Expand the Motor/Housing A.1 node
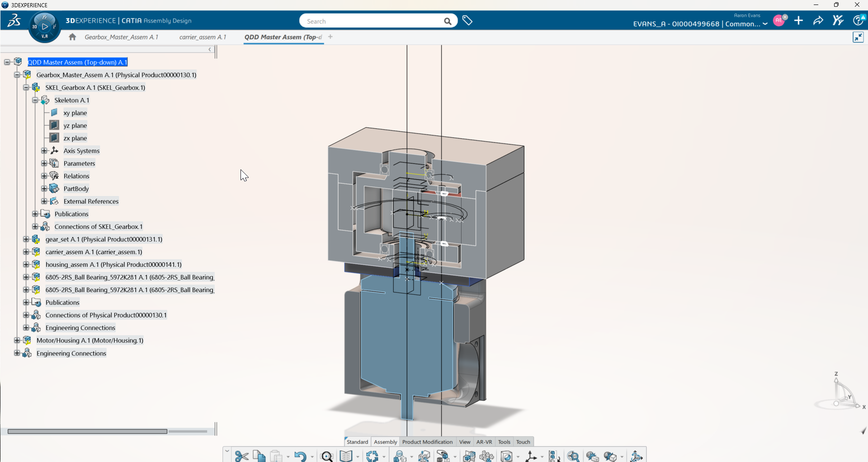868x462 pixels. [17, 341]
